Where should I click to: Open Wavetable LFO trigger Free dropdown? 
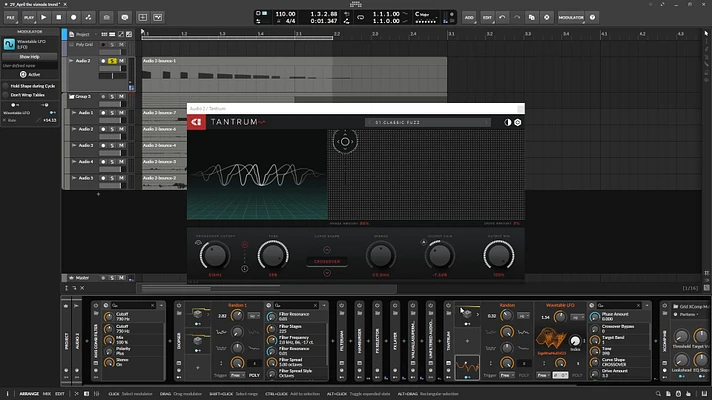544,375
